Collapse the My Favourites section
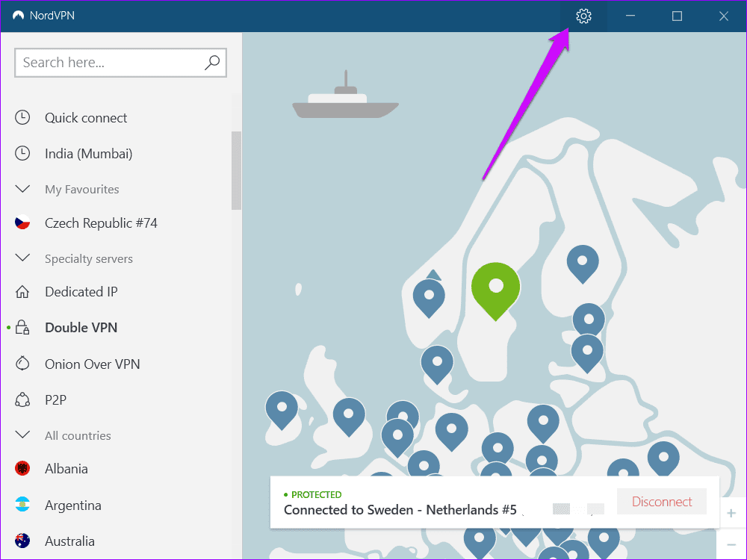The width and height of the screenshot is (747, 560). [x=22, y=189]
